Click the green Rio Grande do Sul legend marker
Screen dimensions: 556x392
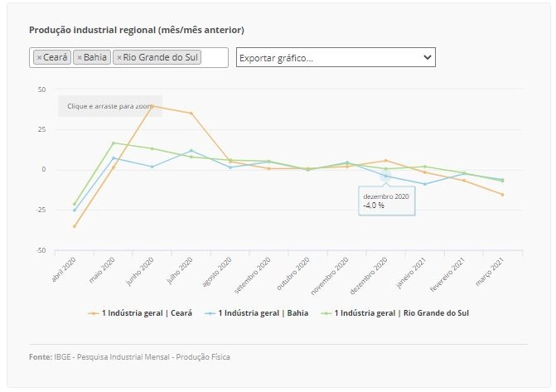coord(326,313)
